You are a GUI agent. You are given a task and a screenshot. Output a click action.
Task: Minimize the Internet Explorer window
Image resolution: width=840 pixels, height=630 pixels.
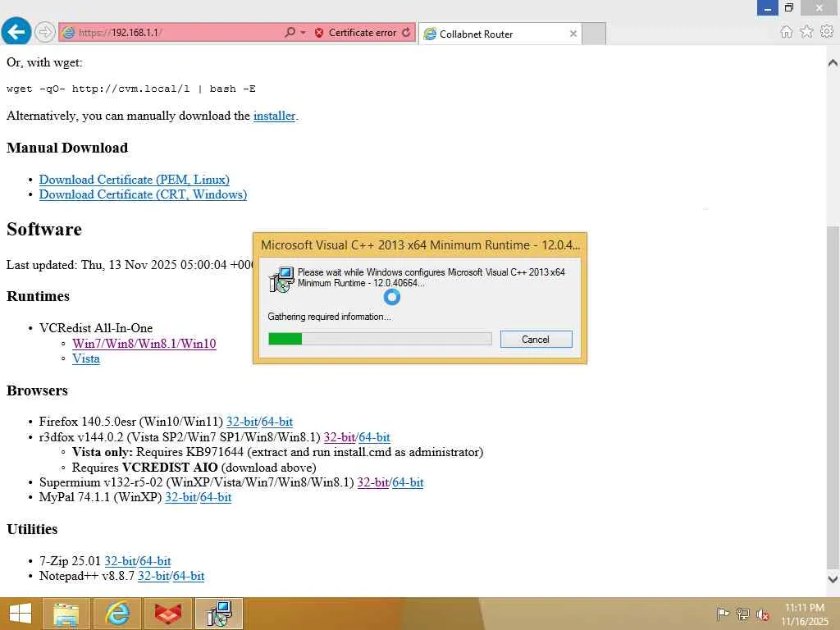[767, 7]
